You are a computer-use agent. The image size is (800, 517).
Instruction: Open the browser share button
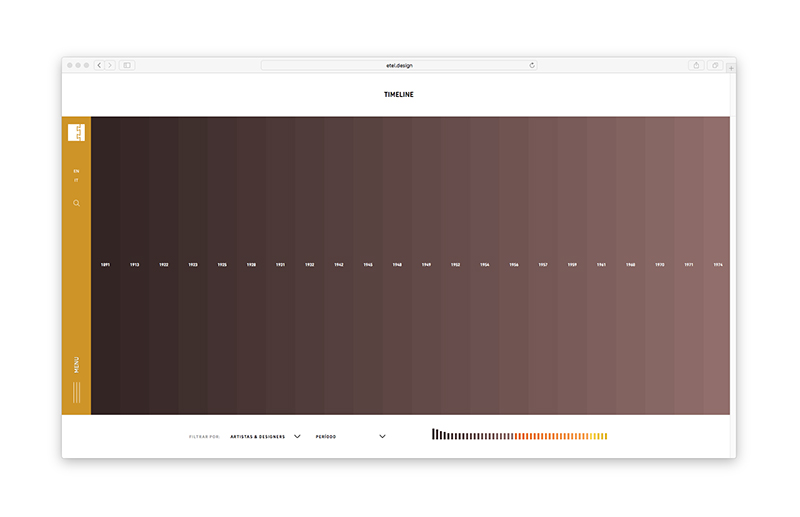point(696,65)
